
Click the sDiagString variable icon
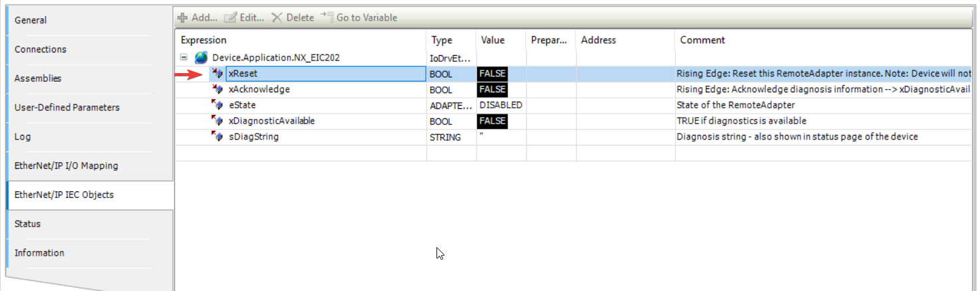[x=217, y=136]
